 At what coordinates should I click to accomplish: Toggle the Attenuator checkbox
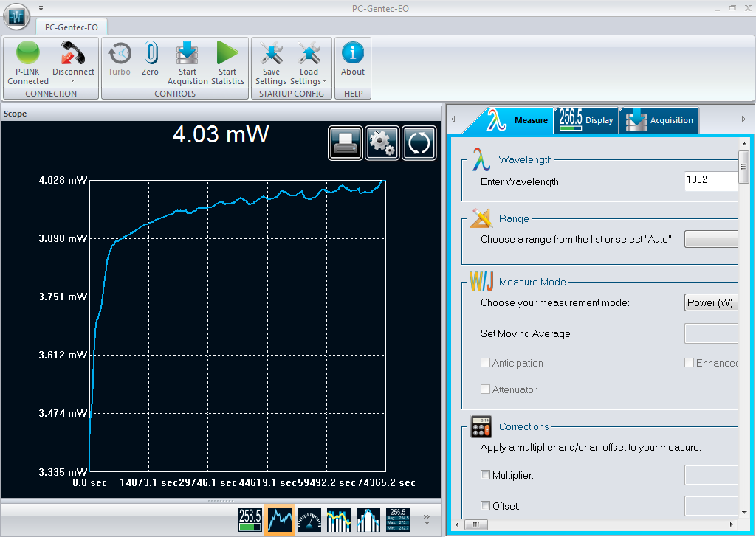point(486,389)
